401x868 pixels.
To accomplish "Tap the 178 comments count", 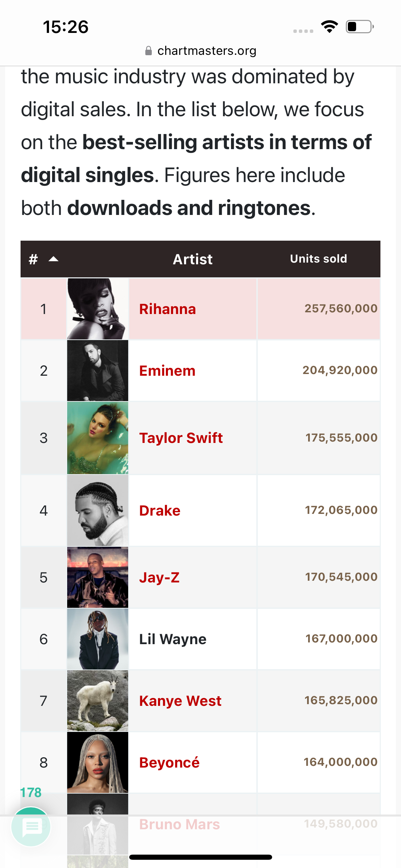I will tap(31, 792).
